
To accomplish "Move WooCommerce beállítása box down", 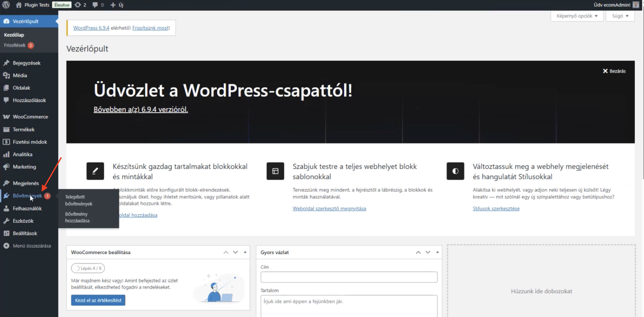I will point(235,252).
